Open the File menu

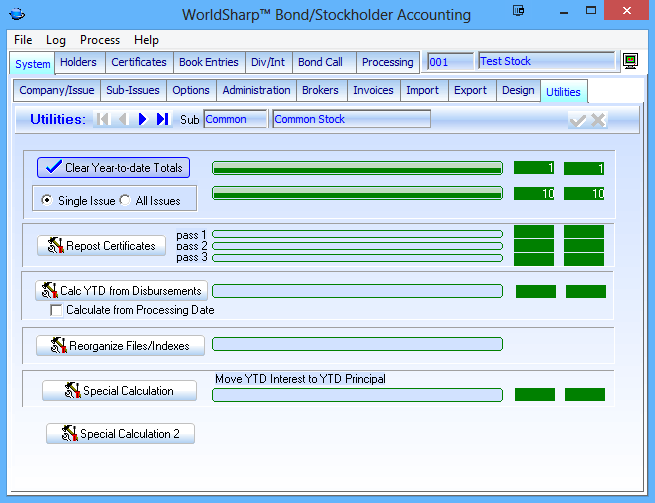point(23,40)
